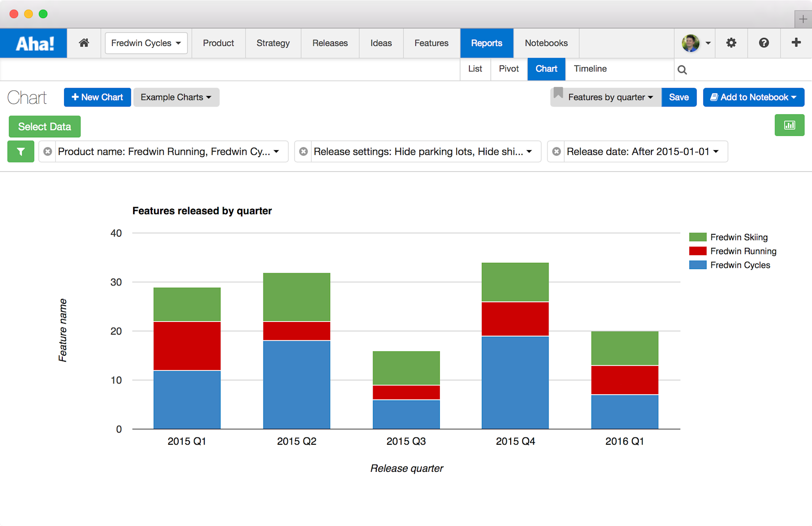Open the chart customization icon on the right

pos(789,125)
